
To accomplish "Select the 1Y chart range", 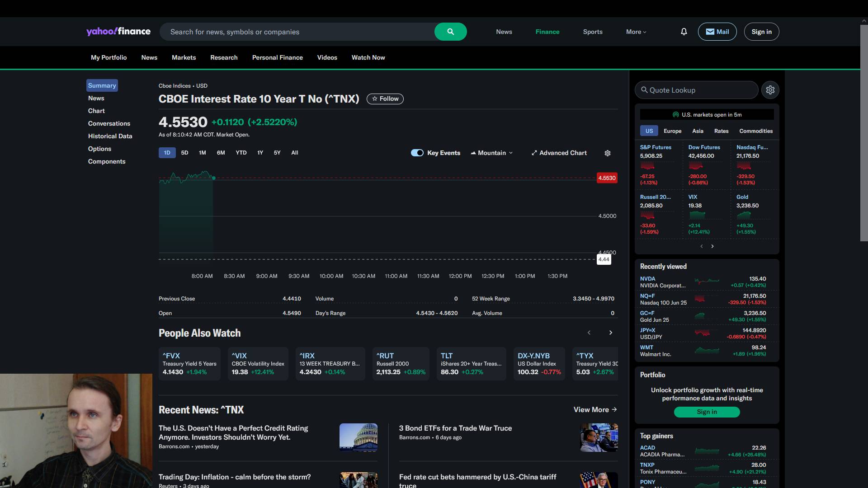I will pos(260,153).
